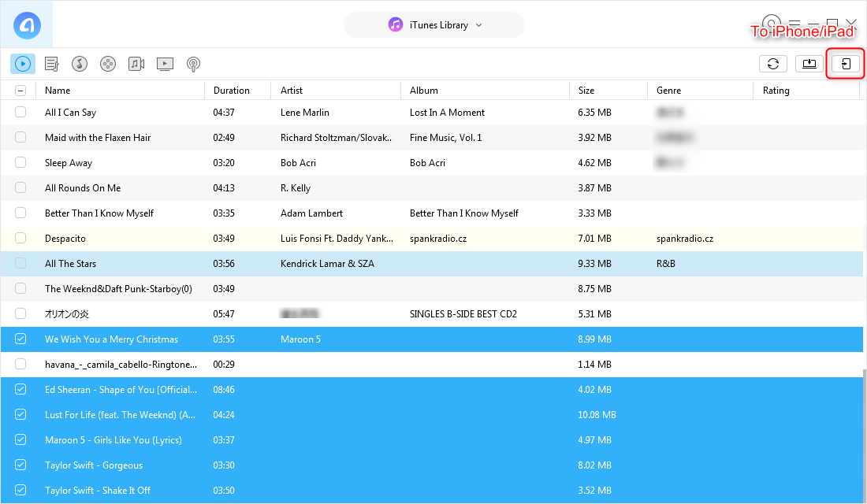Sort by the Duration column header

coord(238,91)
